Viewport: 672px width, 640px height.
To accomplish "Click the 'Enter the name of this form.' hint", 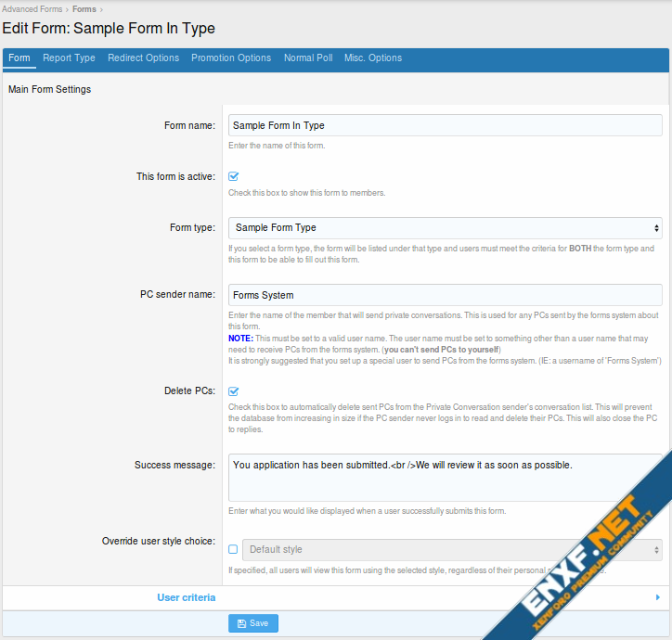I will (277, 146).
